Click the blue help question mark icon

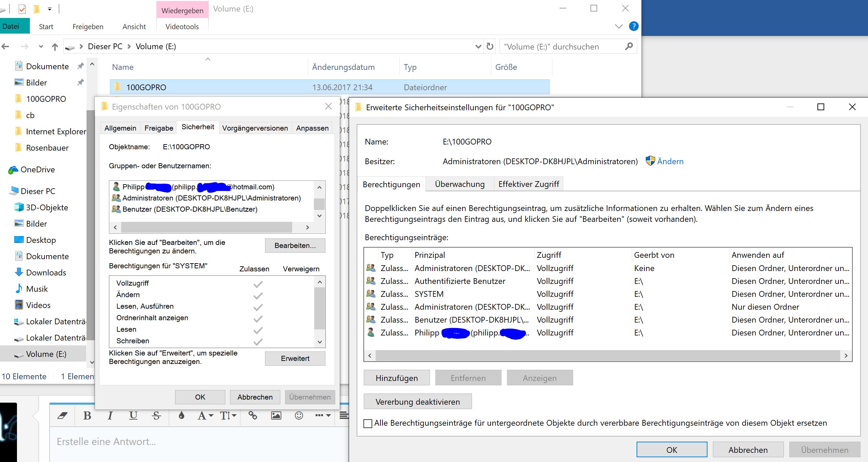pos(634,26)
